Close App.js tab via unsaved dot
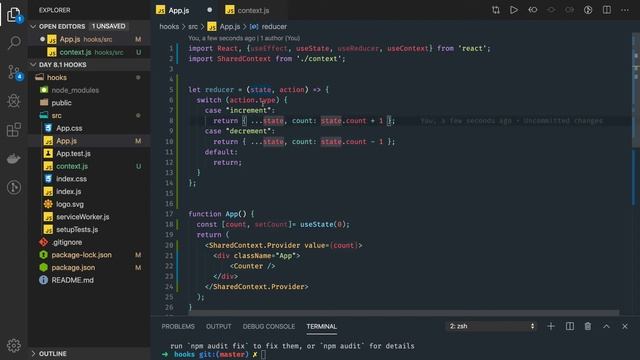The image size is (640, 360). coord(209,10)
